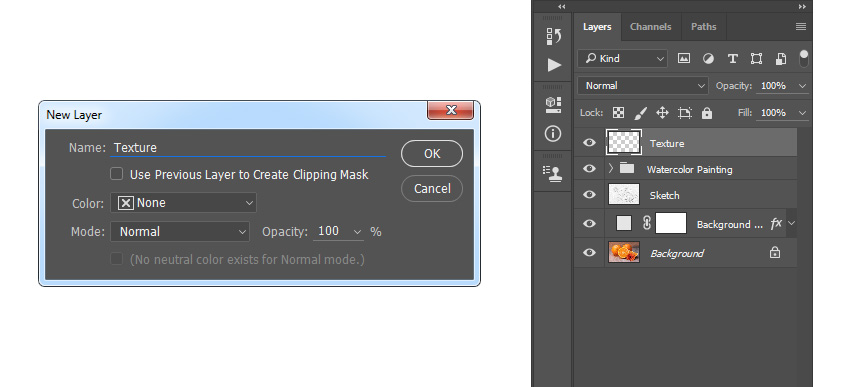Collapse panel dock with right double-arrow
The height and width of the screenshot is (387, 850).
pyautogui.click(x=802, y=7)
